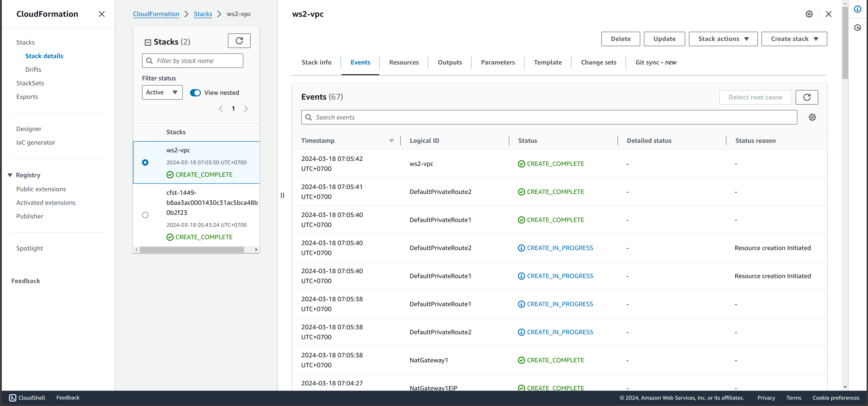Click the Search events input field
Viewport: 868px width, 406px height.
click(x=472, y=117)
